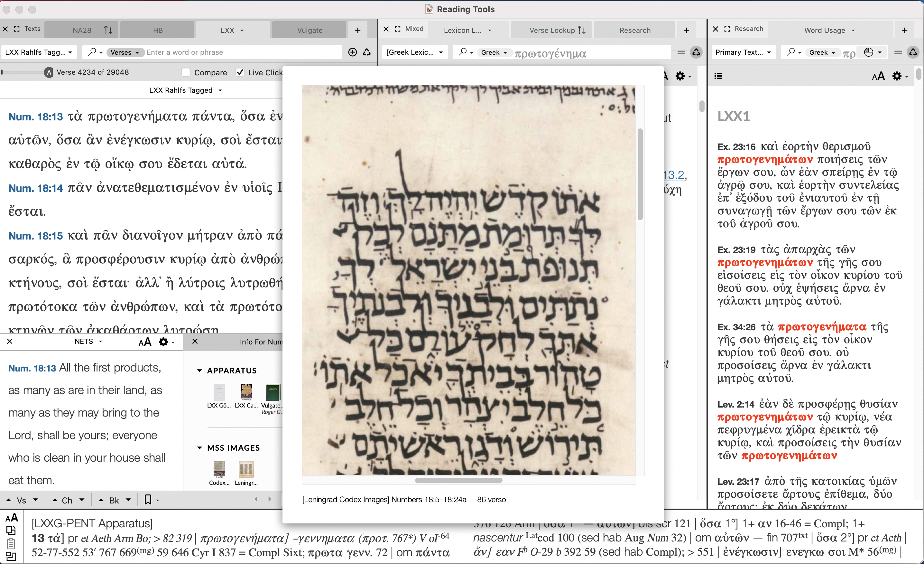Switch to the Vulgate tab
This screenshot has height=564, width=924.
tap(310, 30)
